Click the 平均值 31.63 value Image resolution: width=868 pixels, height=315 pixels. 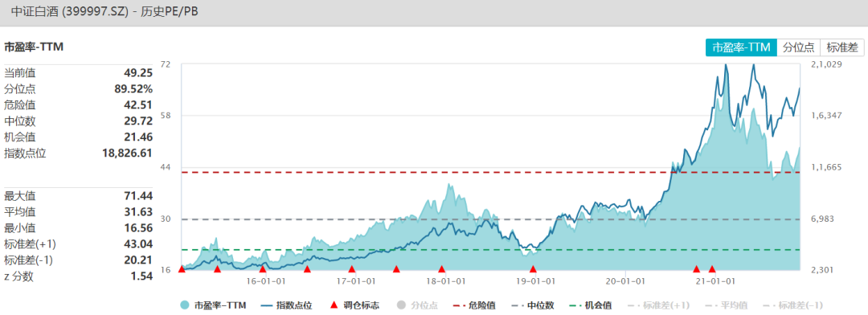click(x=138, y=212)
